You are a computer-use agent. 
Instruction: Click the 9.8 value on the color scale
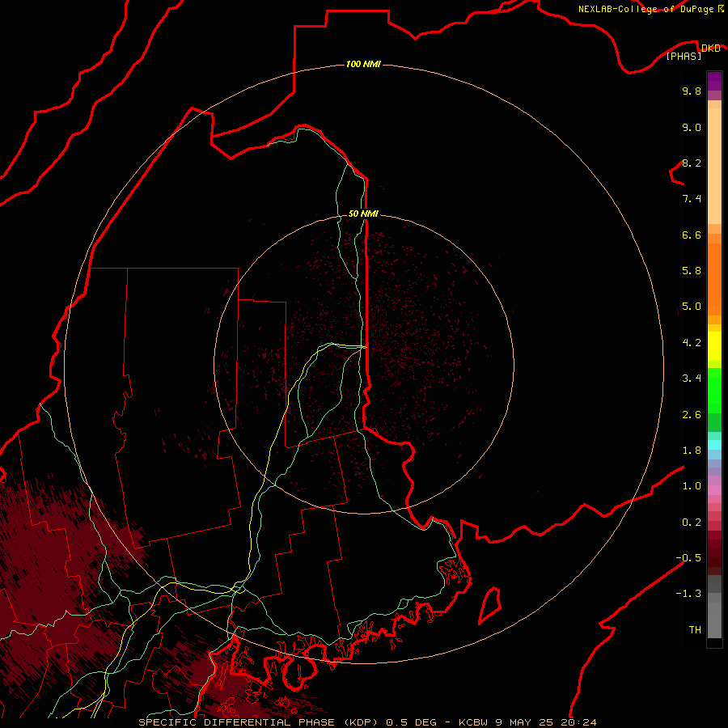click(692, 91)
